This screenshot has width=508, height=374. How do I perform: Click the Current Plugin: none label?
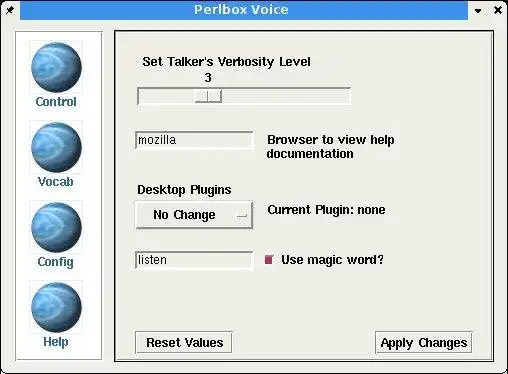click(x=326, y=210)
